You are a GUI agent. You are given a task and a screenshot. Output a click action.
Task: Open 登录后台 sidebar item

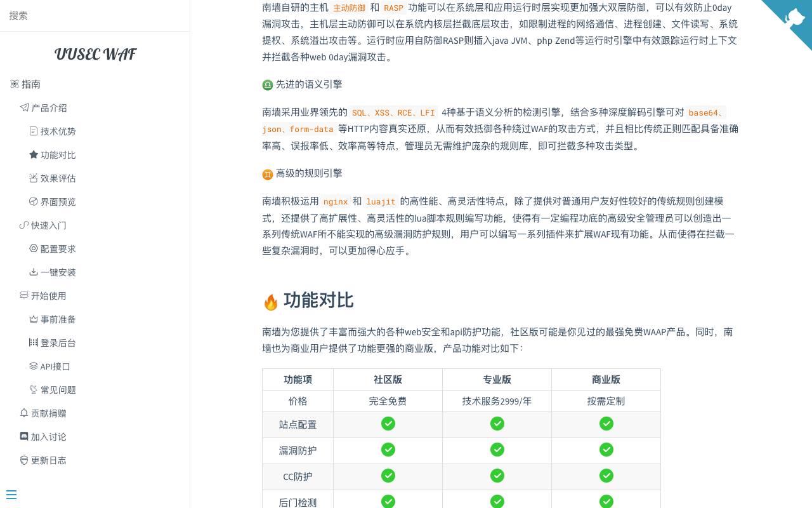click(58, 342)
